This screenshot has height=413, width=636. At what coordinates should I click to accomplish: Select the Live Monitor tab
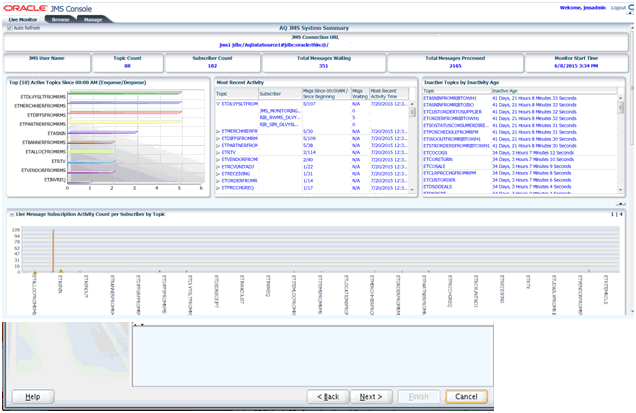[23, 18]
